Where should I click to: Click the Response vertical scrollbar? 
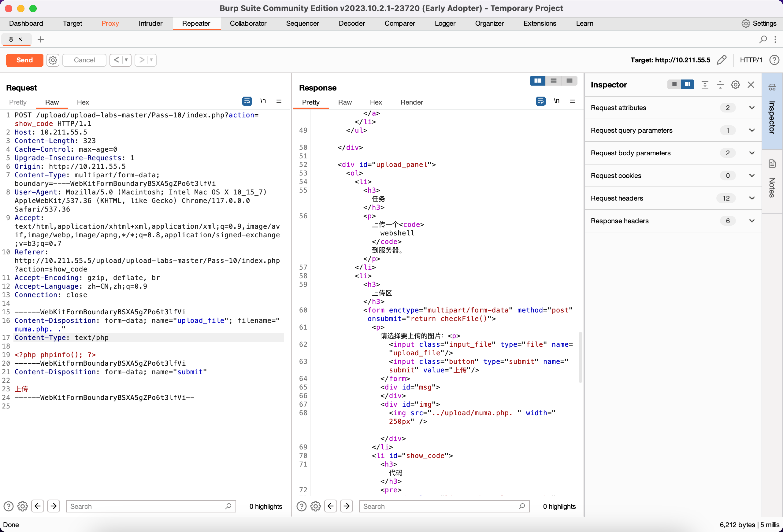(580, 357)
